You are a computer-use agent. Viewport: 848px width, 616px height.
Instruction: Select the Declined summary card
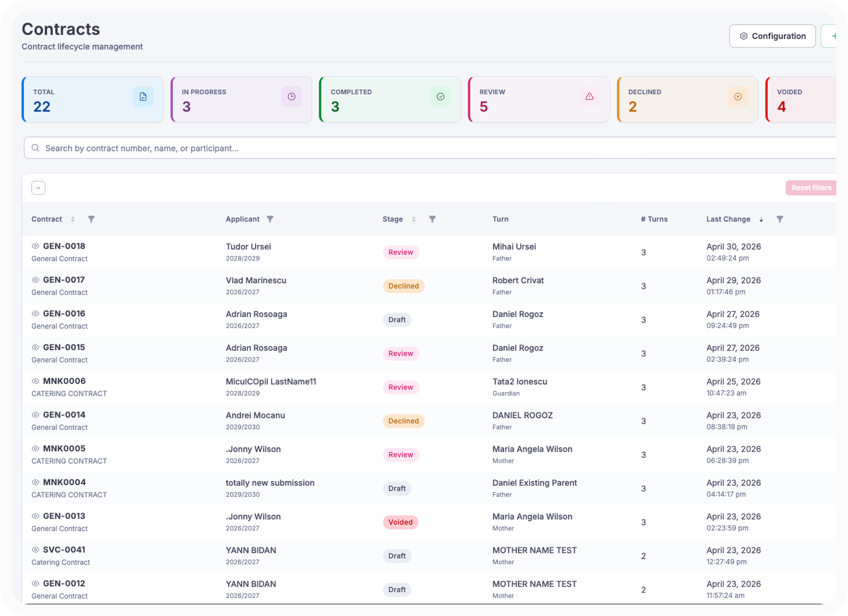click(687, 99)
